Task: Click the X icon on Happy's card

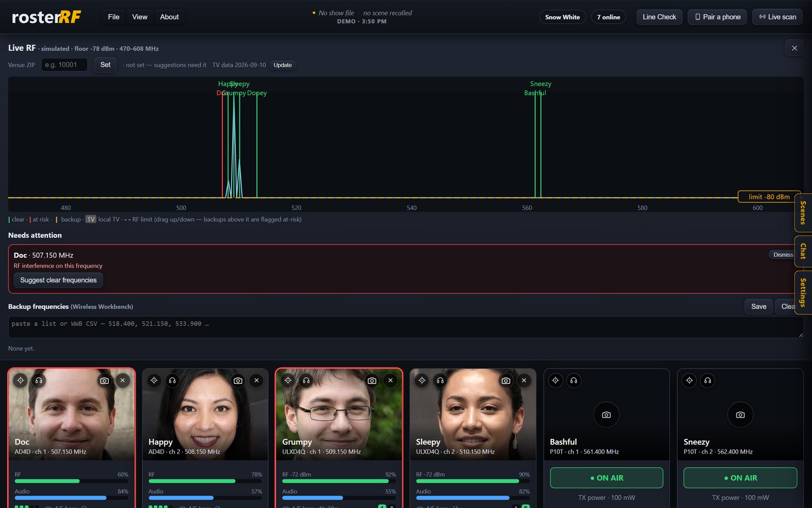Action: point(256,380)
